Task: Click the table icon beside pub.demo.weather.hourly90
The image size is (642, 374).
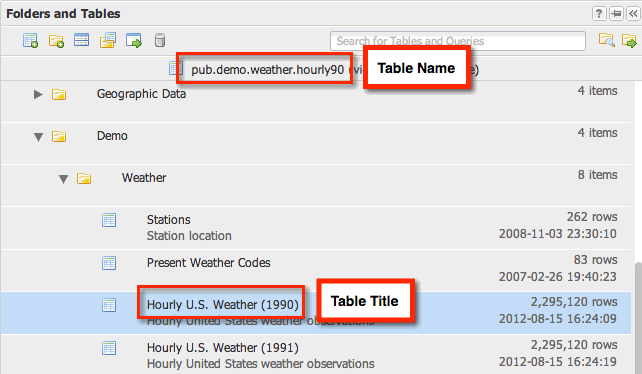Action: (x=176, y=68)
